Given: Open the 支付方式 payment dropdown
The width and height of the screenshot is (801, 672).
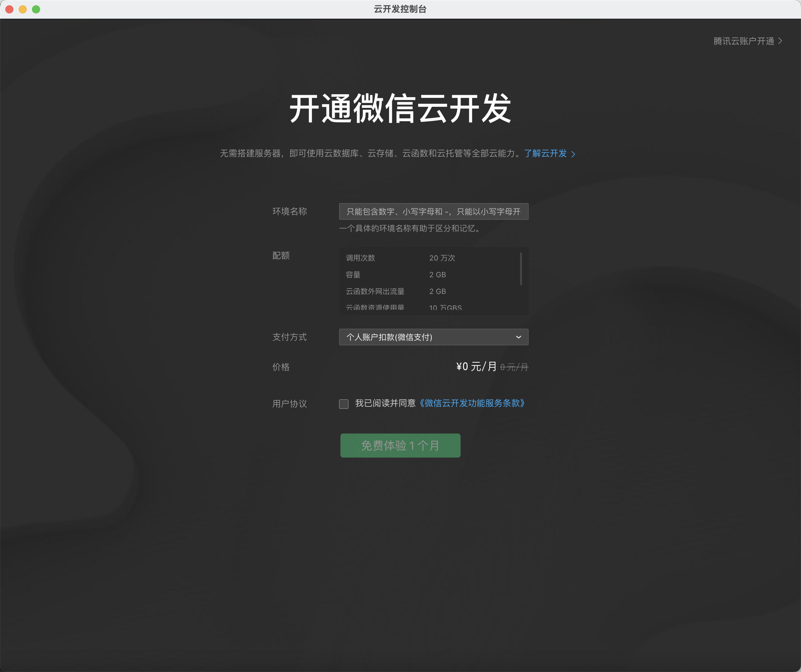Looking at the screenshot, I should coord(427,337).
